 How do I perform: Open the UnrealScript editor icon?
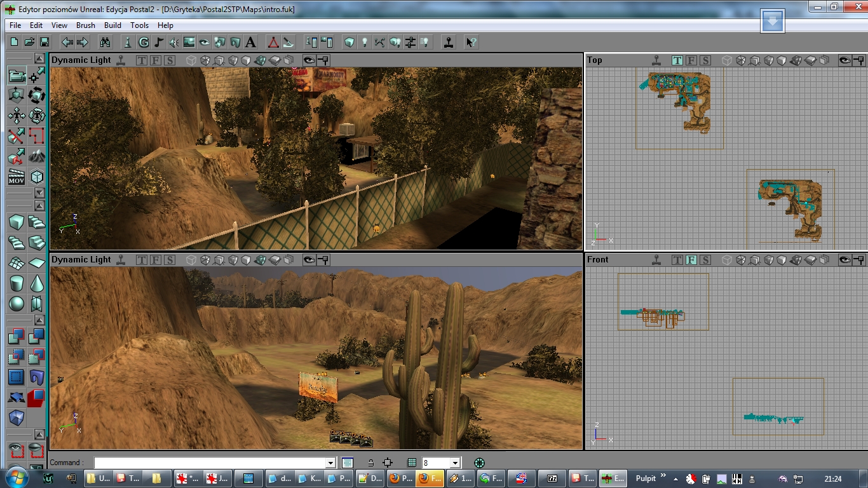[288, 42]
